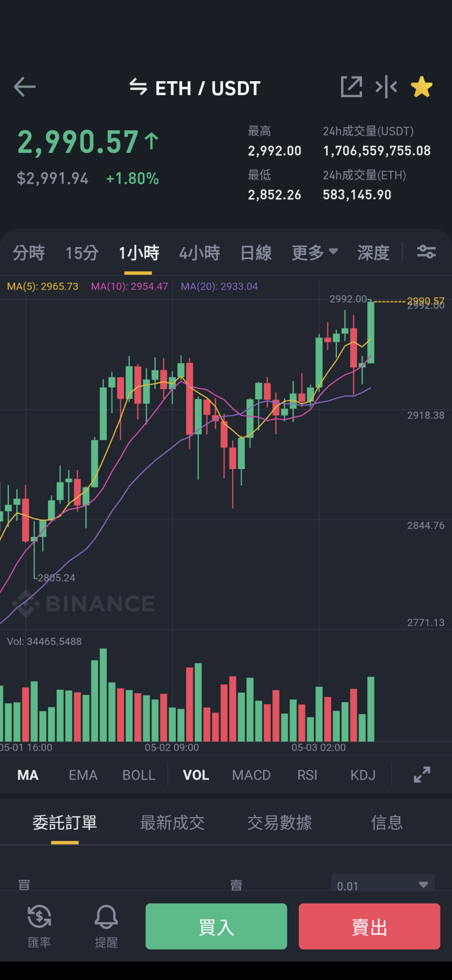
Task: Select the 深度 depth chart view
Action: click(374, 253)
